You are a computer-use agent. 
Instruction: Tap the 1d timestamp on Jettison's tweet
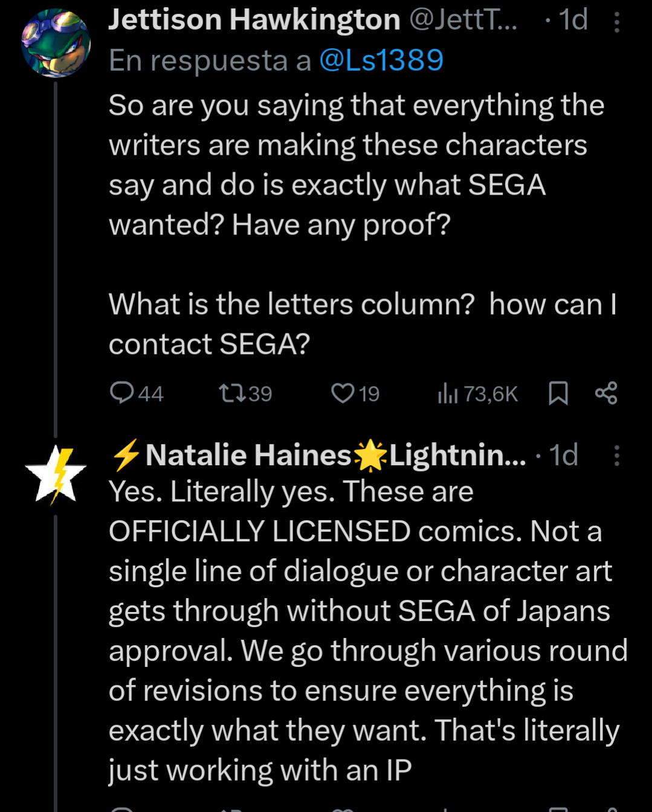click(572, 20)
